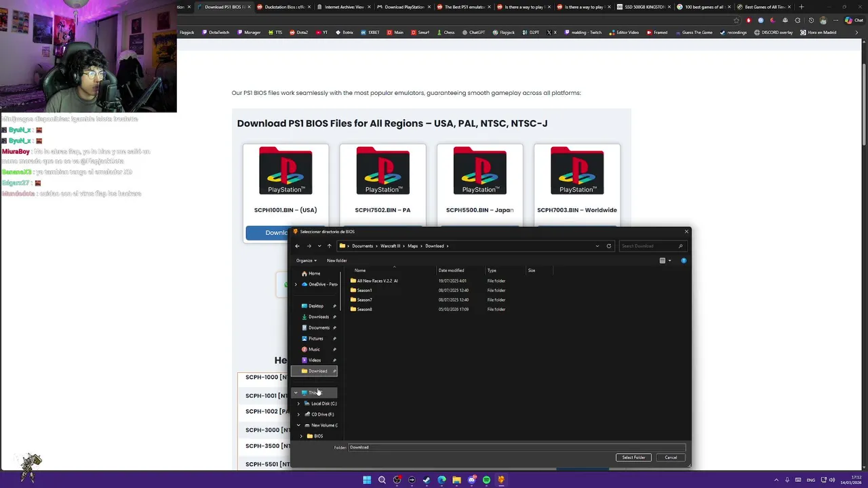
Task: Switch to 100 best games tab
Action: (x=704, y=7)
